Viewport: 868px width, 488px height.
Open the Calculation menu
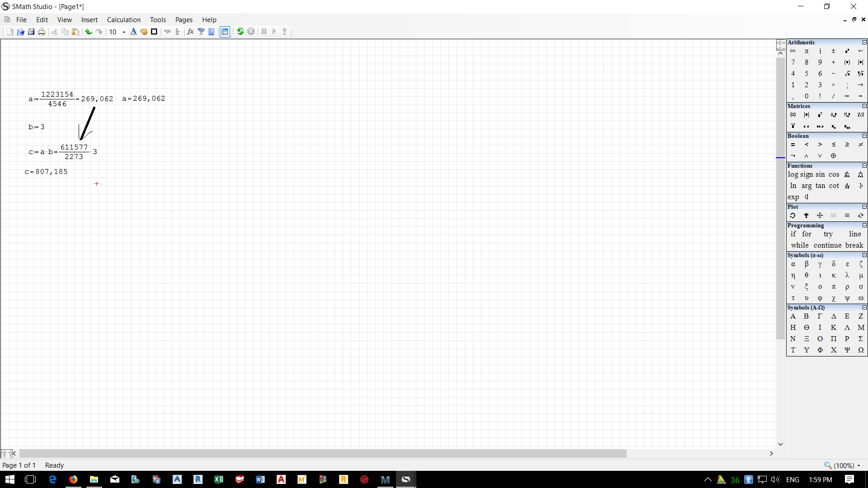pos(123,20)
